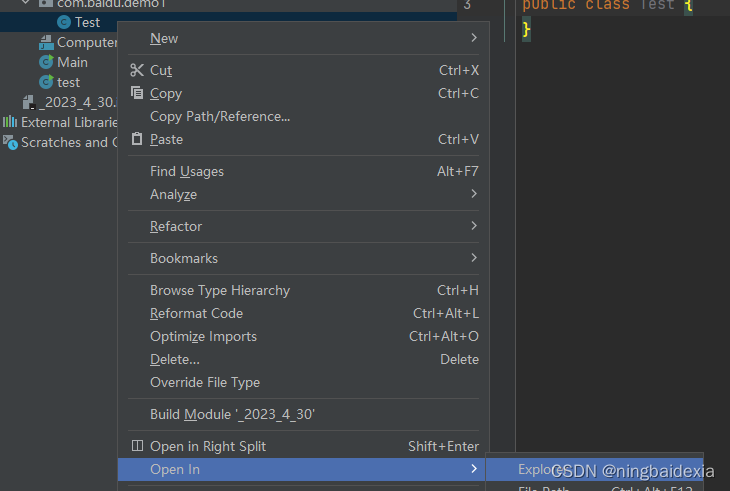730x491 pixels.
Task: Open the Refactor menu entry
Action: [304, 226]
